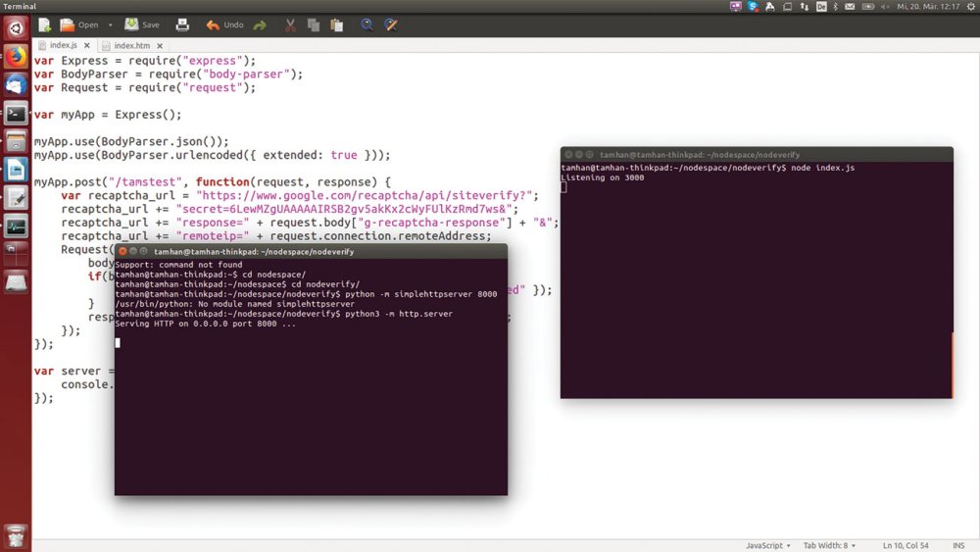Open the Ubuntu Dash launcher
The height and width of the screenshot is (552, 980).
pos(16,28)
